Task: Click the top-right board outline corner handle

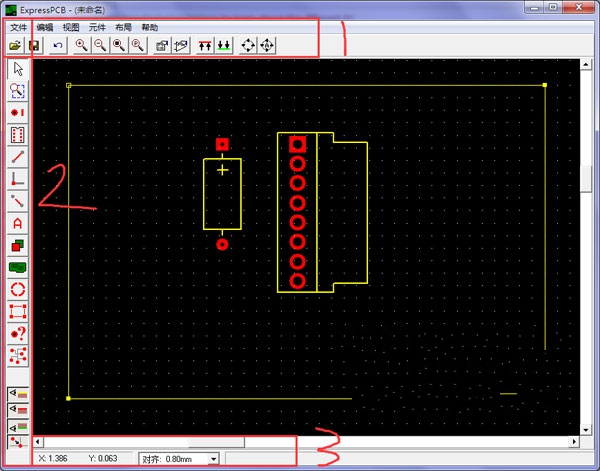Action: (545, 85)
